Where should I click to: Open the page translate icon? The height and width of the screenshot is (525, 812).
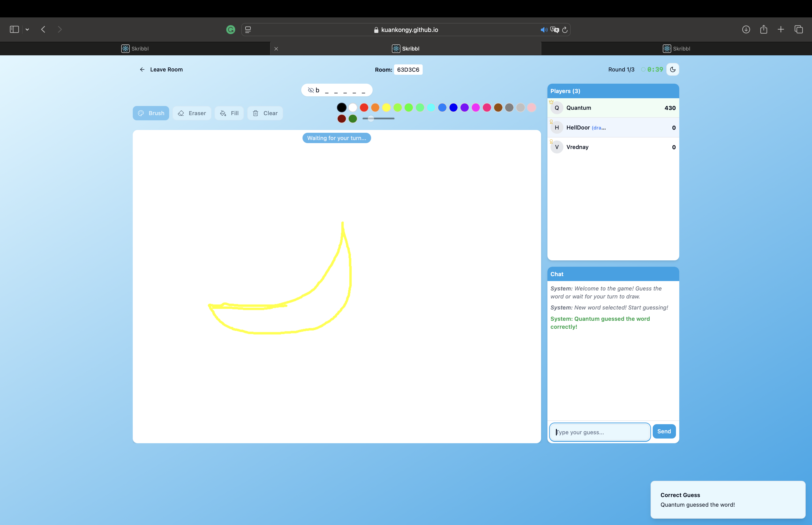coord(554,30)
